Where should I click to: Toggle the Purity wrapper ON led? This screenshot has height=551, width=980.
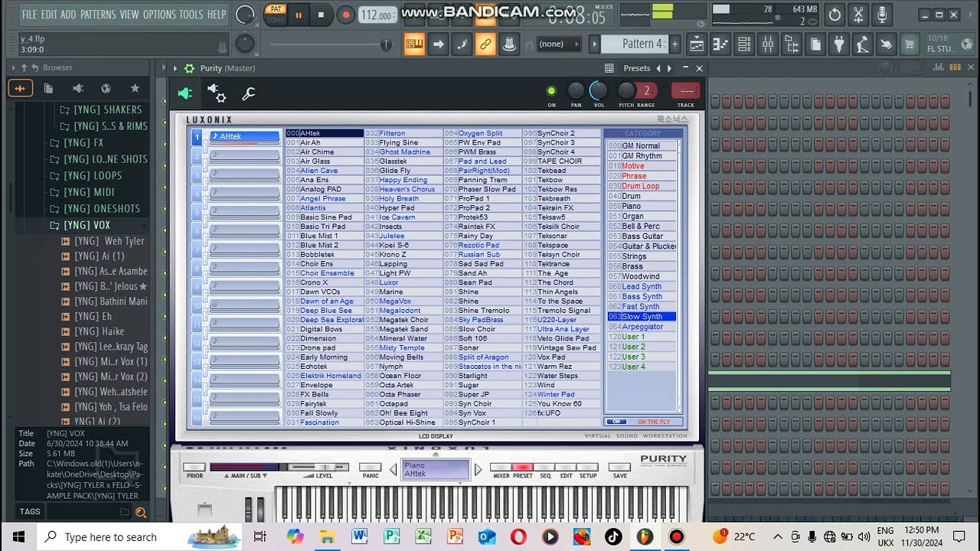[x=551, y=92]
